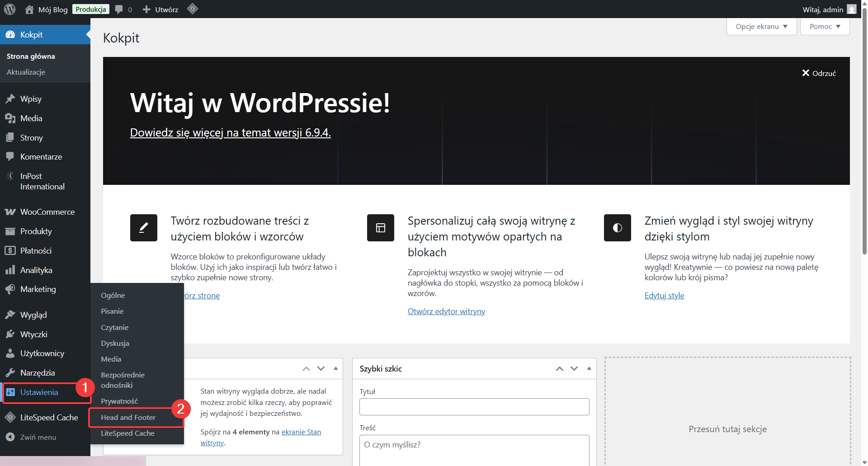Click the Zwiń menu collapse arrow icon
Screen dimensions: 868x466
click(x=10, y=437)
